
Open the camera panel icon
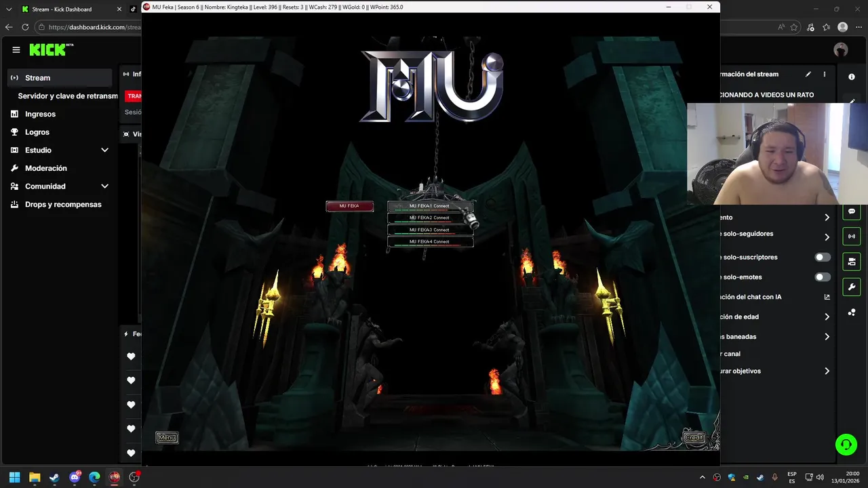(x=852, y=262)
